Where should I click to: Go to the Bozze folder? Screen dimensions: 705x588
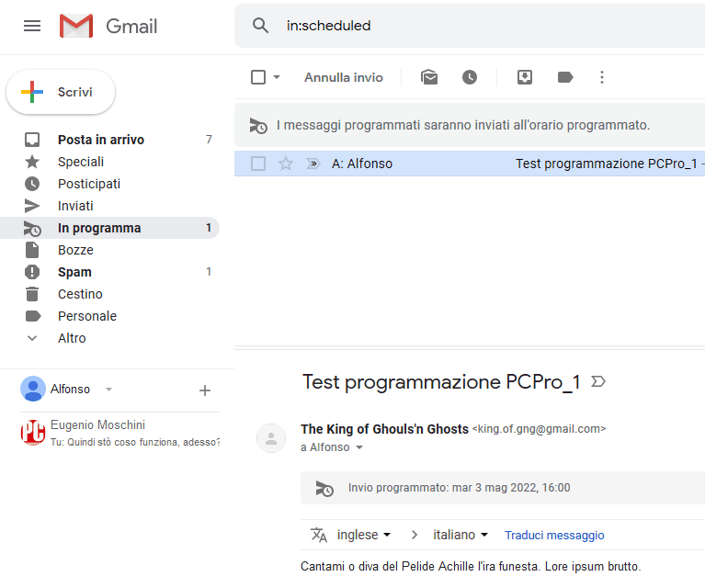click(x=75, y=250)
